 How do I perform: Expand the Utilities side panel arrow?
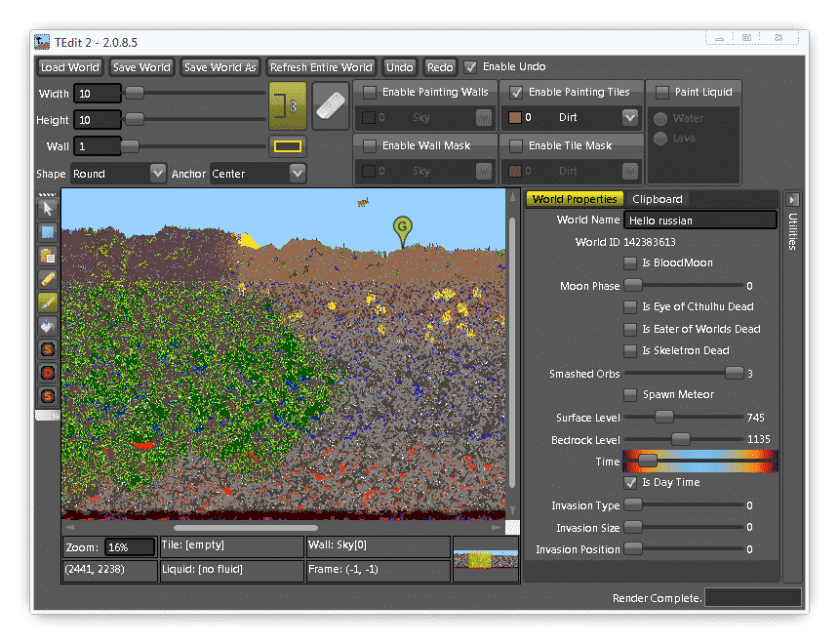pyautogui.click(x=792, y=200)
